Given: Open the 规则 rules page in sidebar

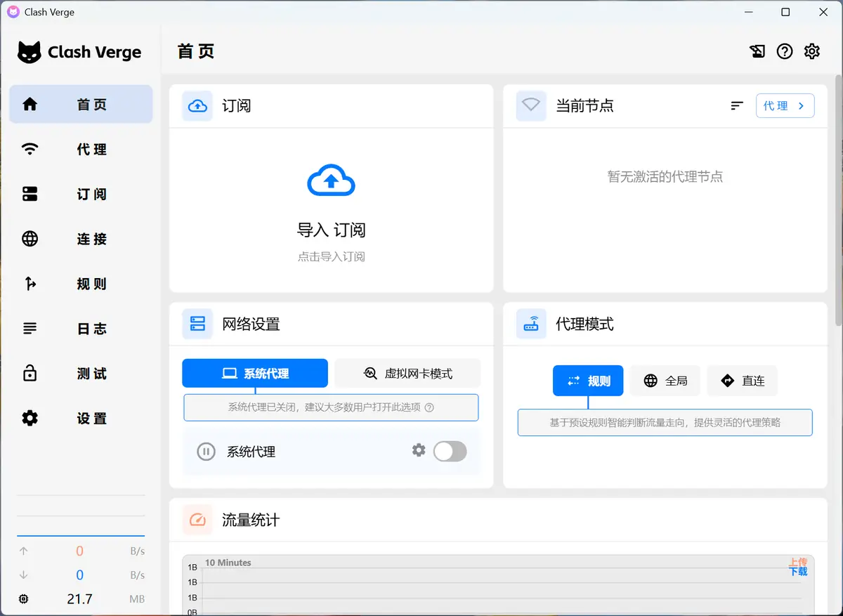Looking at the screenshot, I should tap(81, 284).
